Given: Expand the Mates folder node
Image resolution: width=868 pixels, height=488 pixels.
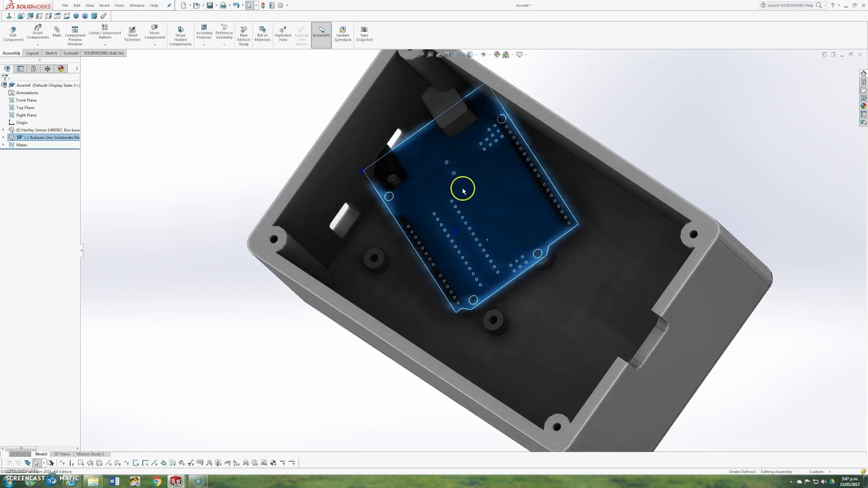Looking at the screenshot, I should (3, 145).
